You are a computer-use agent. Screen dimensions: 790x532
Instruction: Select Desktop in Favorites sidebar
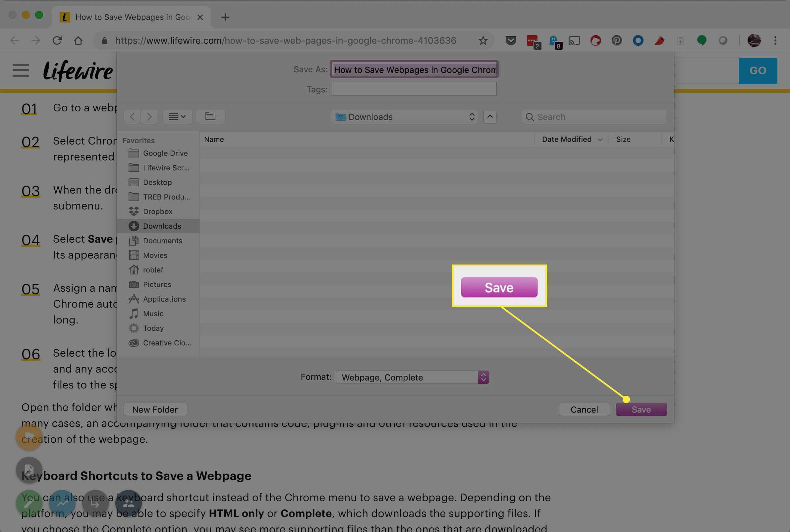click(x=158, y=182)
